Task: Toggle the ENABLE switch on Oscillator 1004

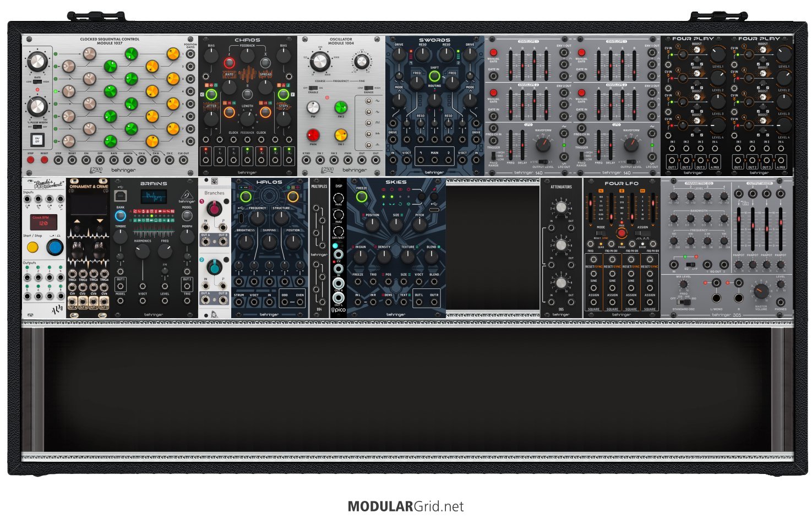Action: (x=313, y=88)
